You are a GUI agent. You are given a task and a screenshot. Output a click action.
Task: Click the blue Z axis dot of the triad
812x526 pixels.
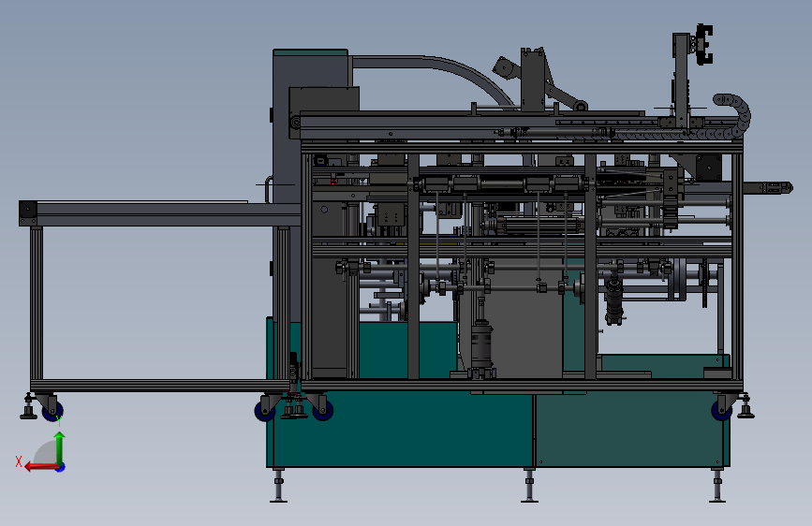tap(61, 467)
